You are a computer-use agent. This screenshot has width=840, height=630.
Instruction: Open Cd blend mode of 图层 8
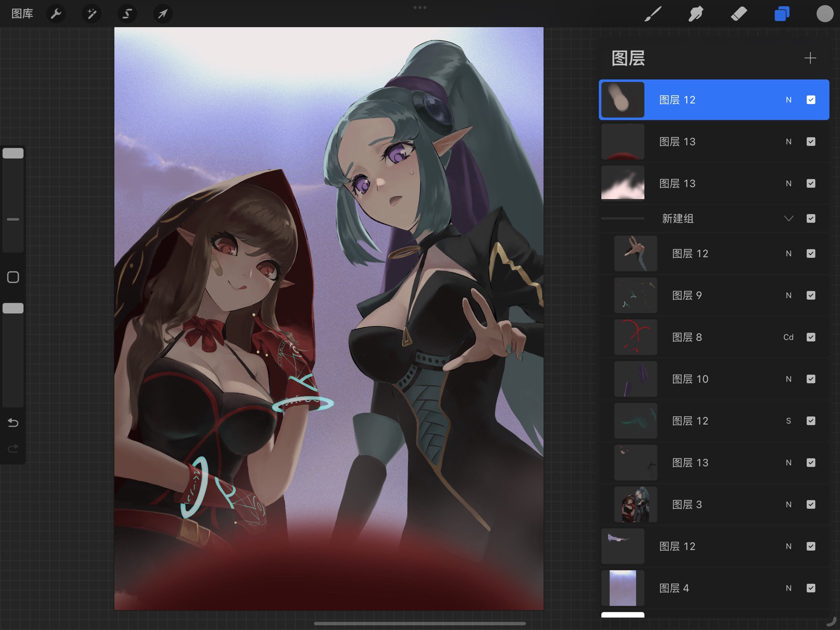point(789,337)
